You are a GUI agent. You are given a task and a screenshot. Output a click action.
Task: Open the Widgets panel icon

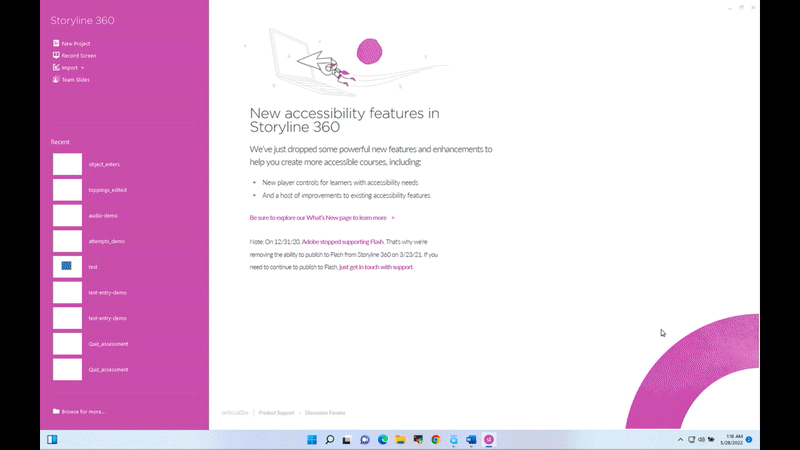[52, 439]
